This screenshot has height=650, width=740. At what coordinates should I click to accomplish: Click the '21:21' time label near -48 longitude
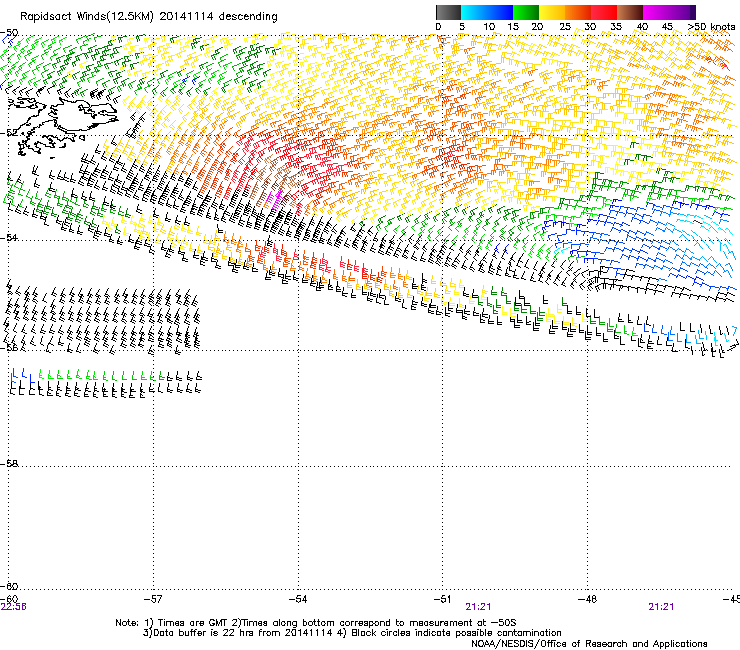(x=661, y=607)
